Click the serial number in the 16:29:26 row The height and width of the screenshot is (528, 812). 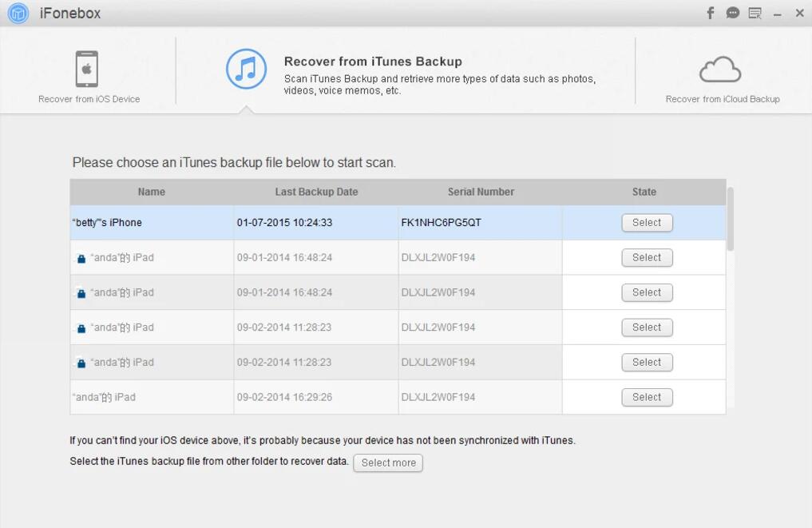click(438, 398)
